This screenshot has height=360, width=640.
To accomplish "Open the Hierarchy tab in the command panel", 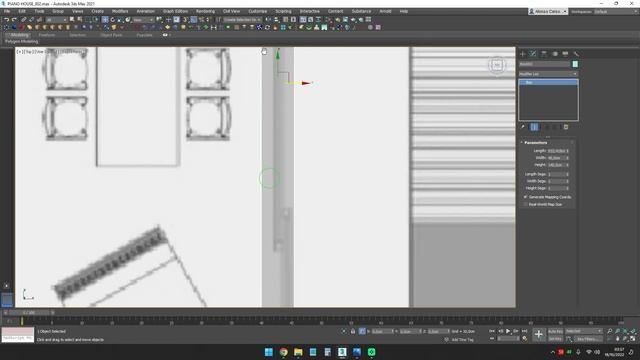I will click(544, 54).
